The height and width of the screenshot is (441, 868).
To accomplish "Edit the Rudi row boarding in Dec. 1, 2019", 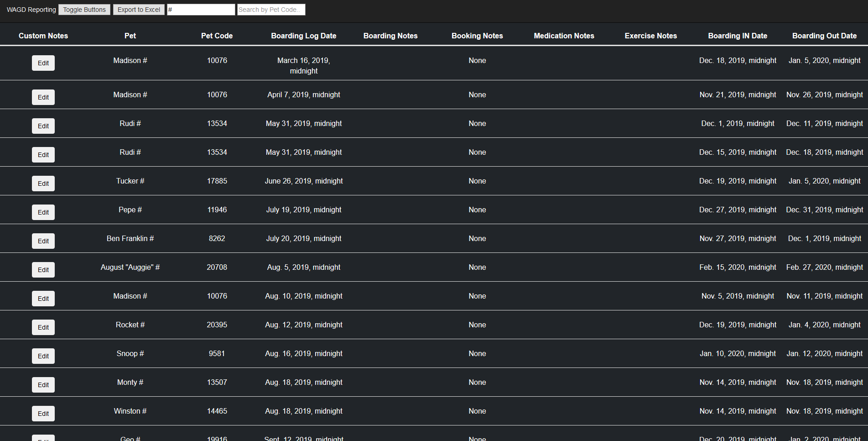I will [43, 126].
